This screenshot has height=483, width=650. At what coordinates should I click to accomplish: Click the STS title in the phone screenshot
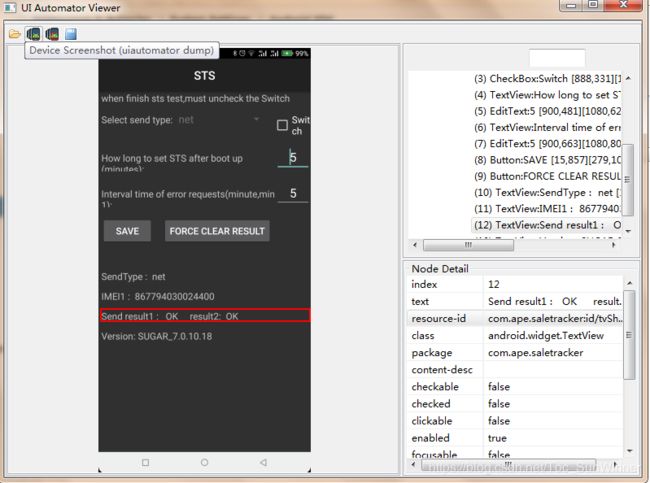point(204,76)
